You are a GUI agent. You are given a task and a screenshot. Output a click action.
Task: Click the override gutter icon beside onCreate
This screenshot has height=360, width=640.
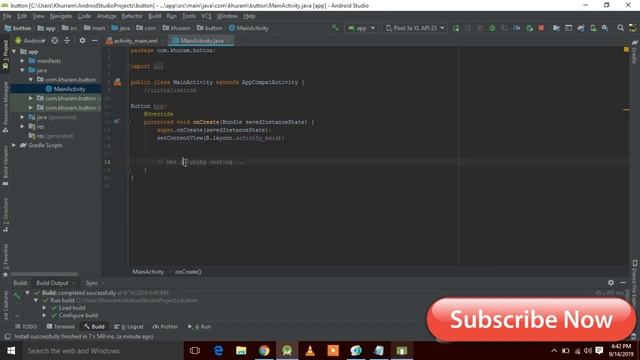pos(117,121)
